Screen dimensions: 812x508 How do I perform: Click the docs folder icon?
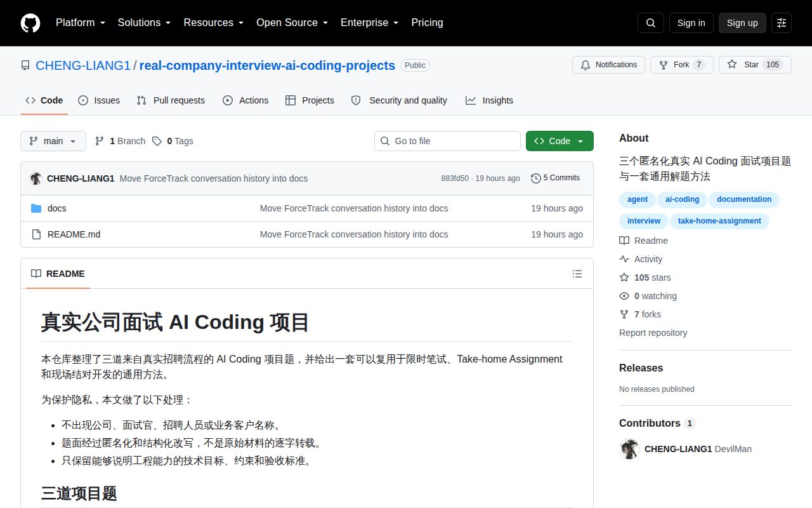tap(36, 208)
